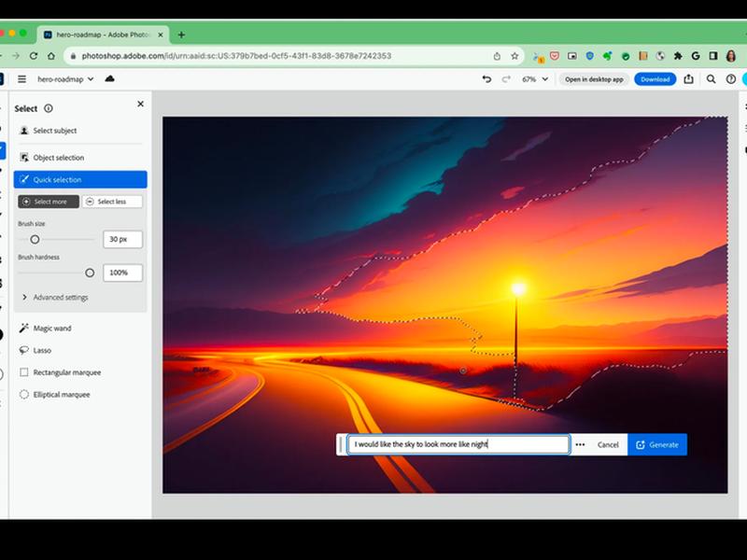Click the Brush size slider handle

coord(35,240)
